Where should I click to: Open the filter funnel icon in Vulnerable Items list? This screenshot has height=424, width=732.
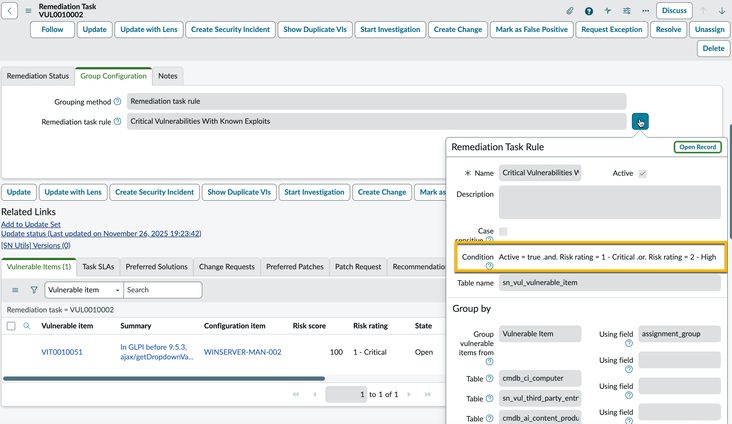point(34,290)
